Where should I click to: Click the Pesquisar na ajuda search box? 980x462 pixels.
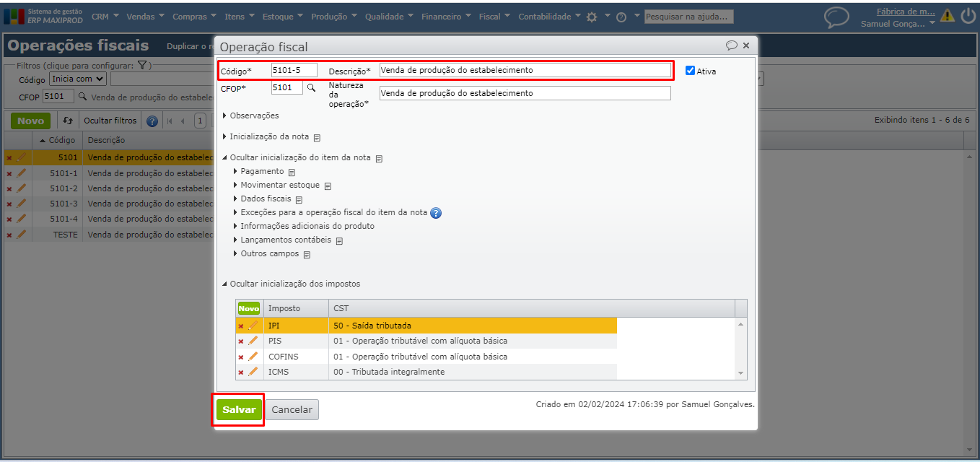click(x=688, y=17)
